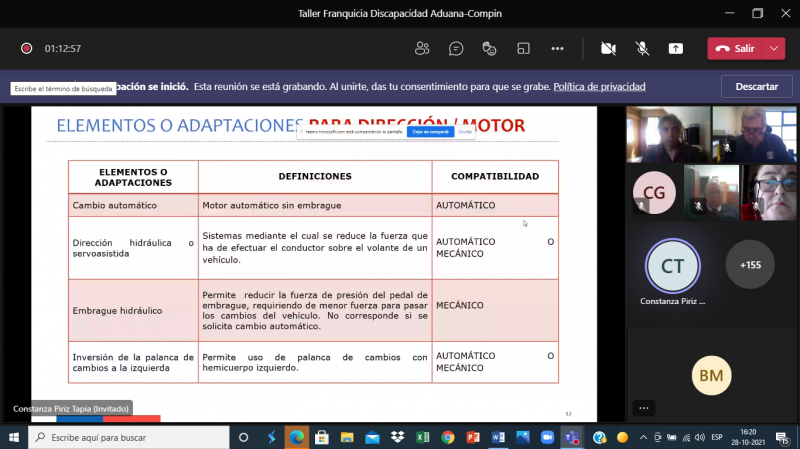The image size is (800, 449).
Task: Click 'Motor automático sin embrague' text
Action: pyautogui.click(x=271, y=205)
